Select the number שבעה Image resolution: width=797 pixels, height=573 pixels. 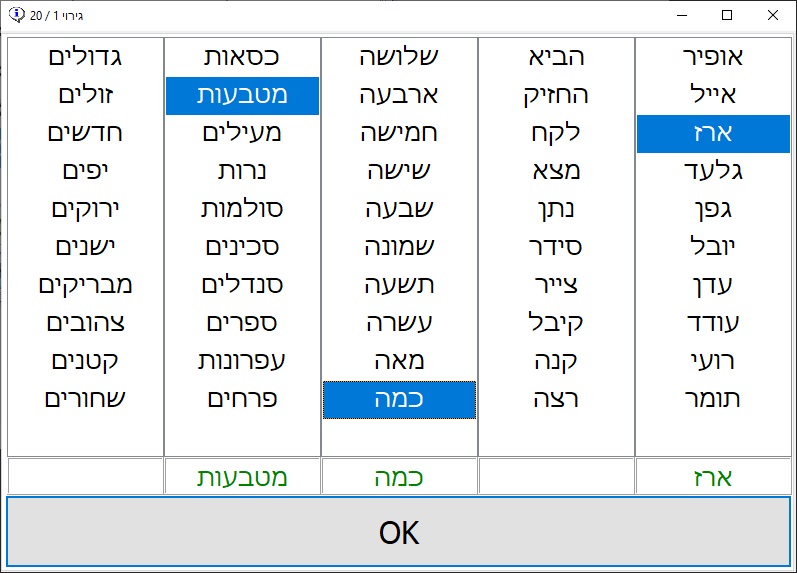399,209
